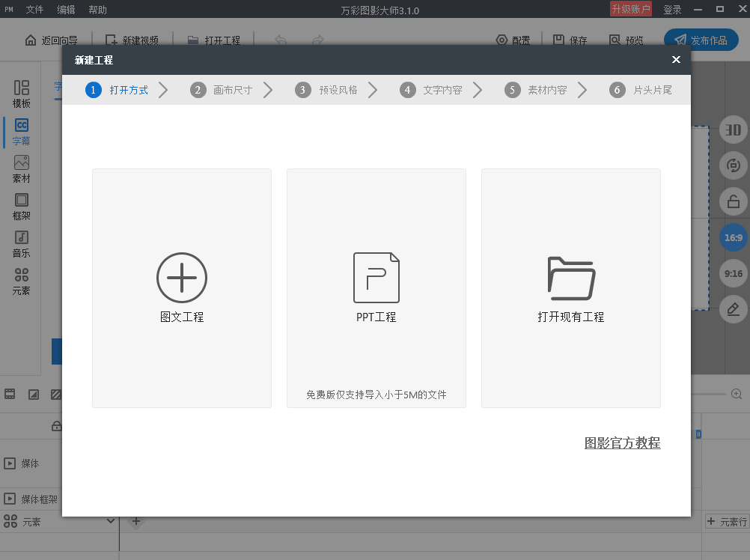This screenshot has height=560, width=750.
Task: Click the chevron after 打开方式
Action: [163, 90]
